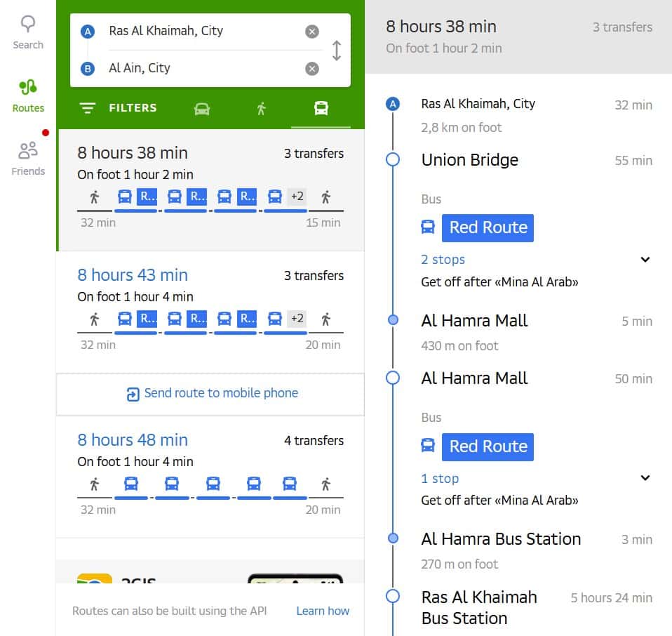
Task: Click the Union Bridge stop name
Action: point(470,160)
